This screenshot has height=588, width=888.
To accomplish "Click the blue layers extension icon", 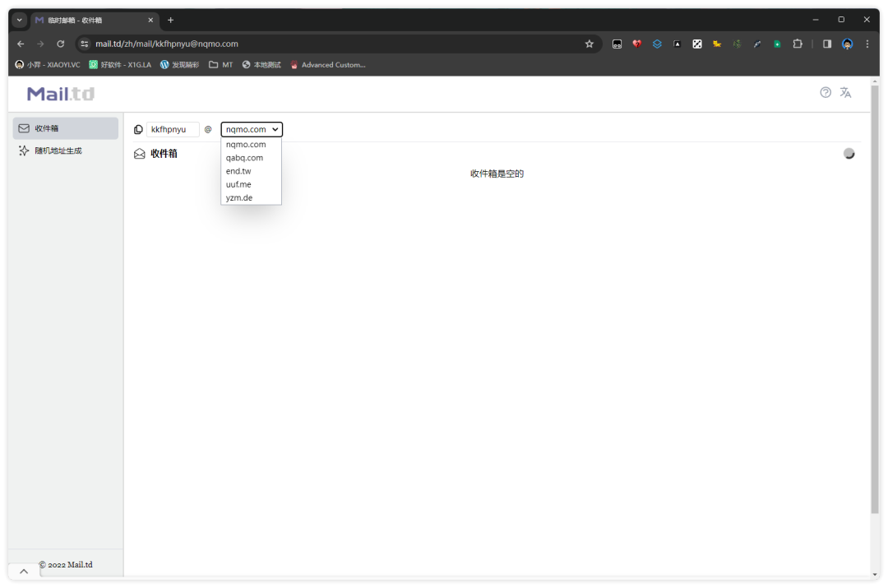I will (657, 44).
